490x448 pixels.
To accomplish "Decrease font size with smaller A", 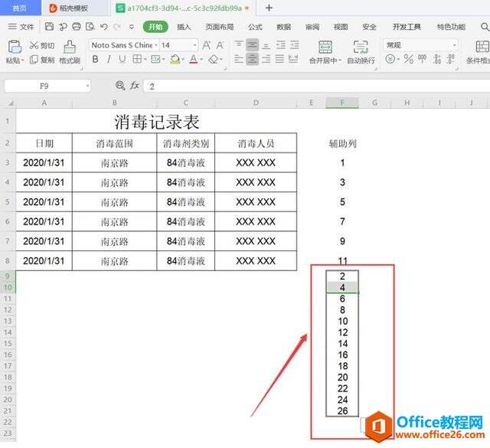I will tap(220, 45).
